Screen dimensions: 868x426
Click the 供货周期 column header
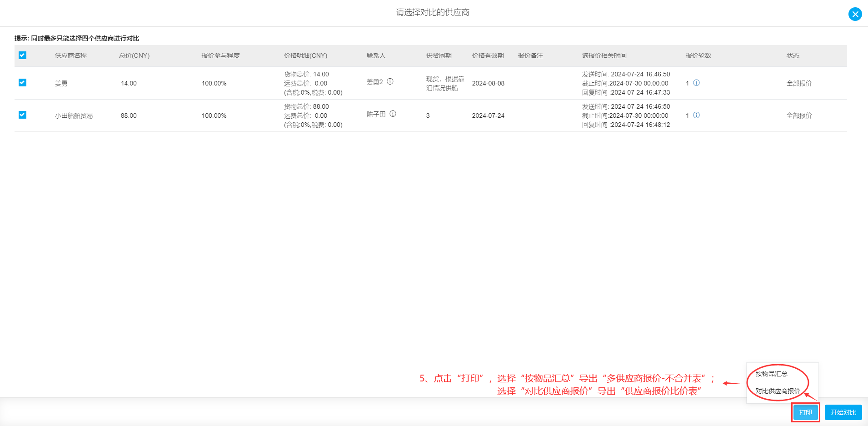click(439, 55)
